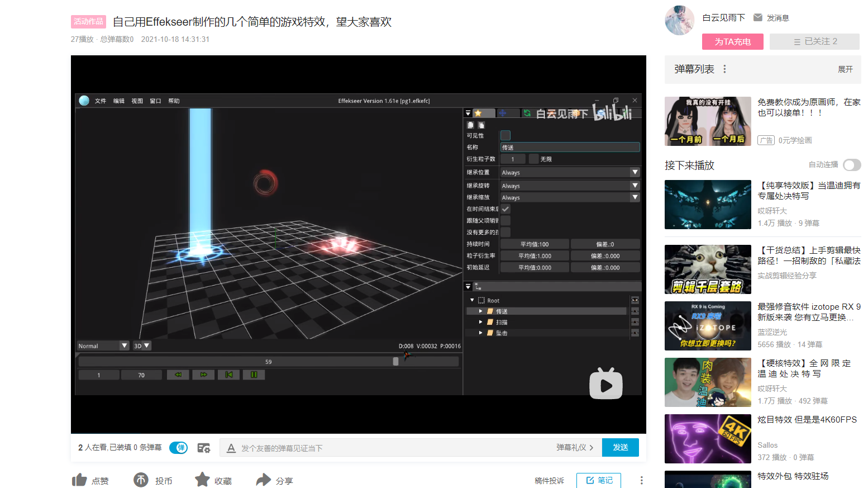Open the 继承位置 Always dropdown
Screen dimensions: 868x488
[570, 173]
